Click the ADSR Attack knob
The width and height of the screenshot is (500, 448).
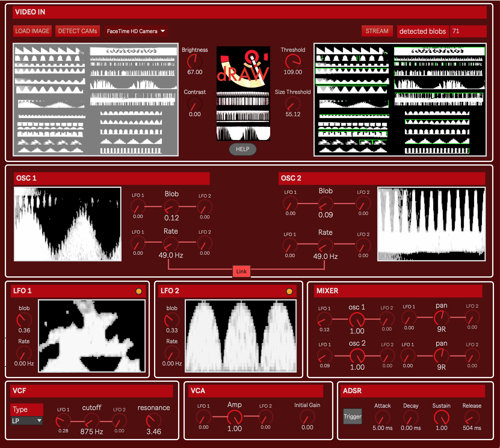click(x=382, y=418)
